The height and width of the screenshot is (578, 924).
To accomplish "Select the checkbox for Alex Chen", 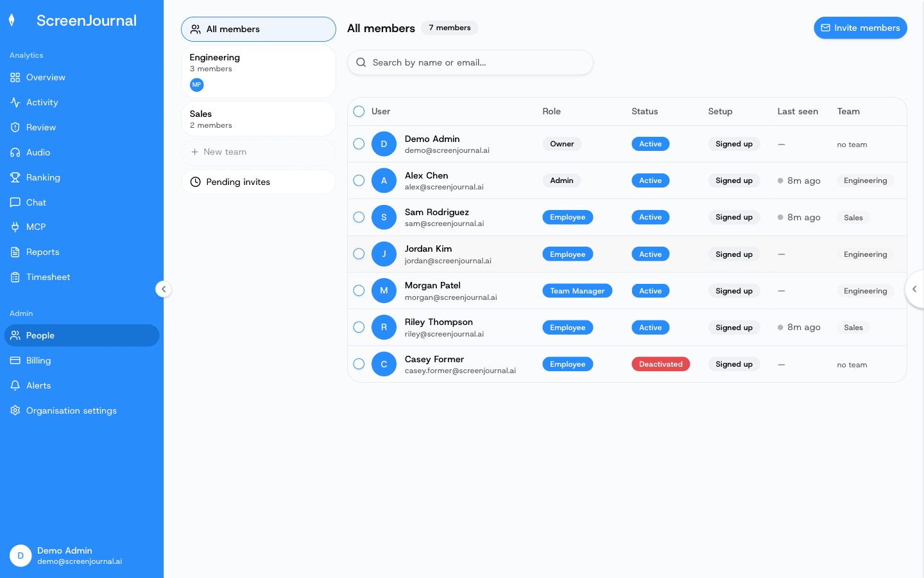I will (359, 180).
